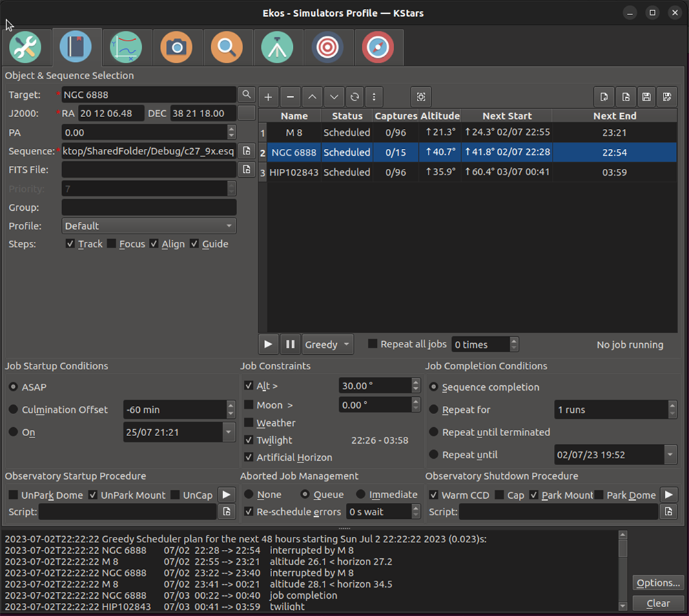Add a new scheduler job

coord(268,96)
